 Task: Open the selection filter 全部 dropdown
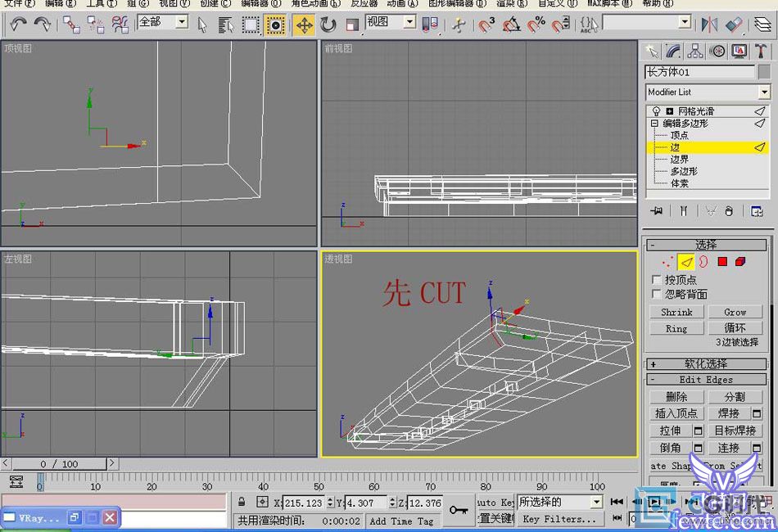(x=182, y=22)
